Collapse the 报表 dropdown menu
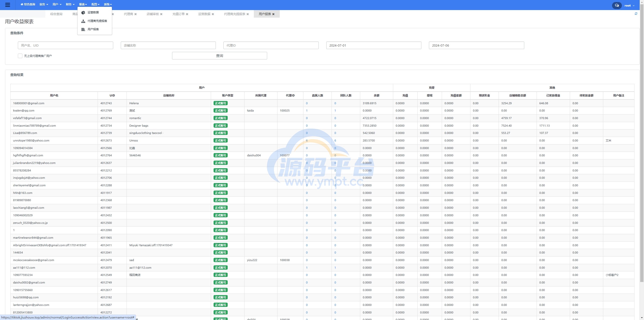Image resolution: width=644 pixels, height=320 pixels. coord(83,5)
